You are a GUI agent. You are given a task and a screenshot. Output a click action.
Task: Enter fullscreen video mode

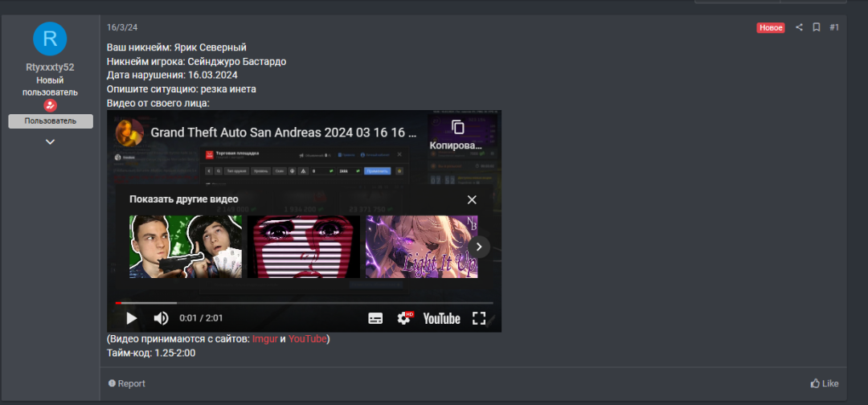click(x=479, y=318)
